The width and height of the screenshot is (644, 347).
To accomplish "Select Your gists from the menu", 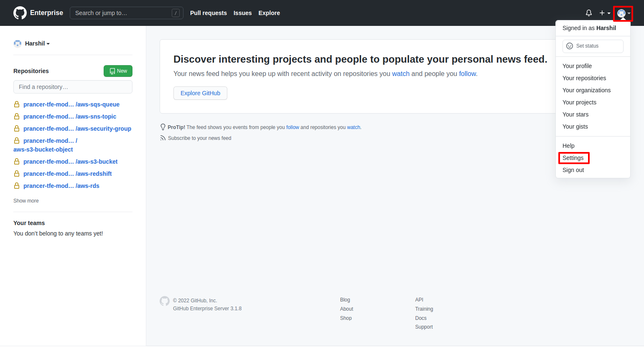I will point(575,127).
